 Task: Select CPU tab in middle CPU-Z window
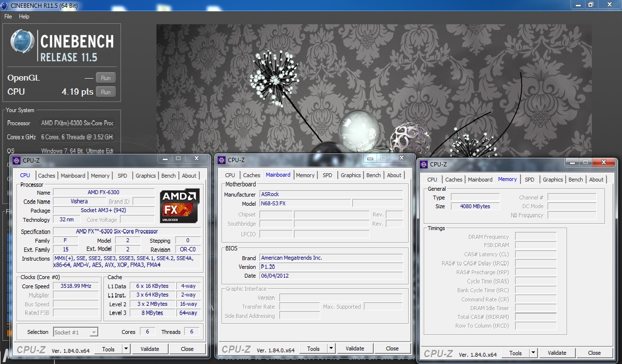(x=230, y=175)
